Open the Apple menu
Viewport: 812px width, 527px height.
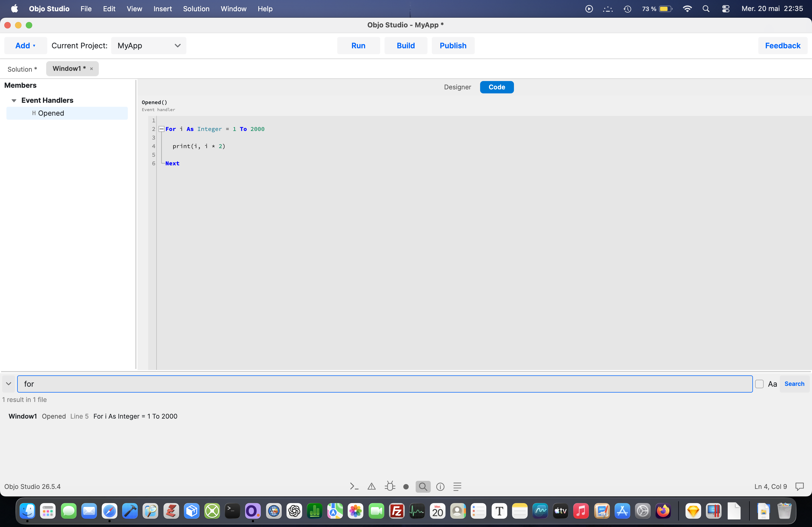[x=14, y=9]
